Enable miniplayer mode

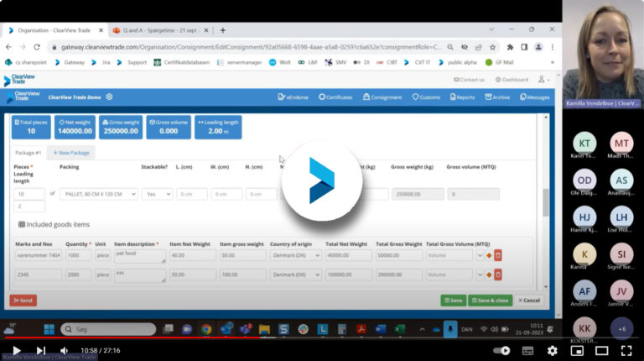(577, 350)
